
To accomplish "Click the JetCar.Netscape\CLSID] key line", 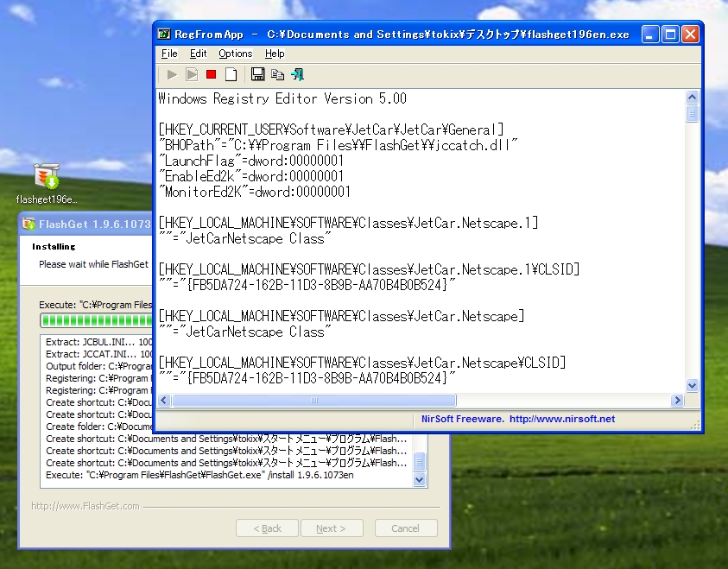I will [x=362, y=363].
